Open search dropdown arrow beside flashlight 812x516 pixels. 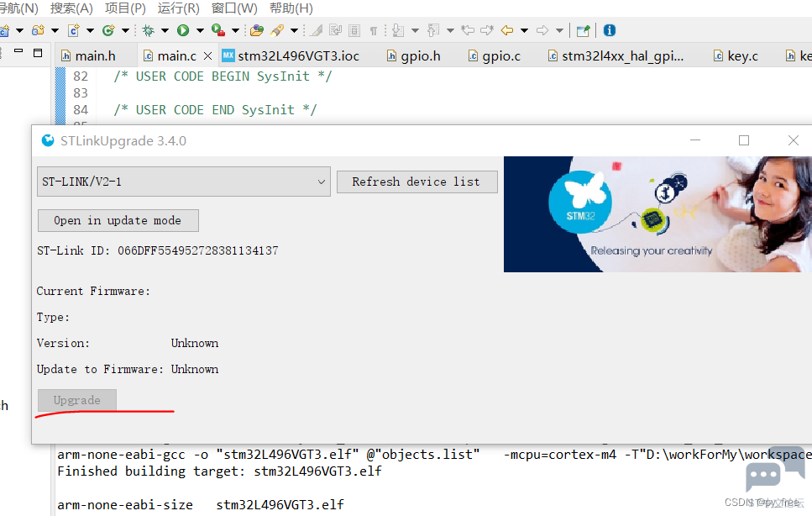pos(294,30)
